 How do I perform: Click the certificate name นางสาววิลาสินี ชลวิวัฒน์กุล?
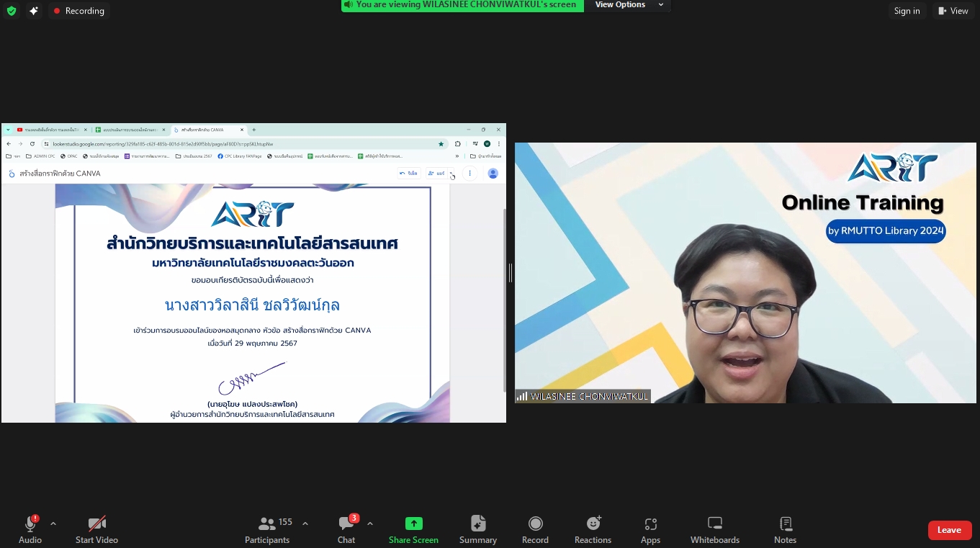coord(252,305)
